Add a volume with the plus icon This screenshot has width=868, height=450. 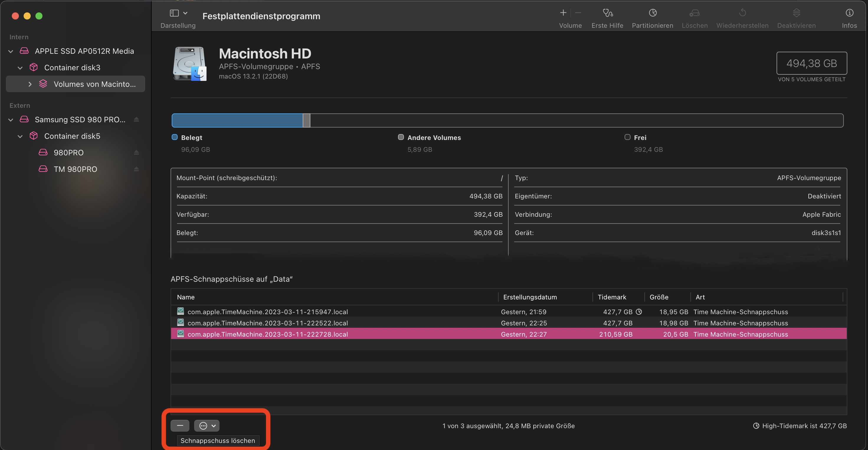tap(563, 13)
